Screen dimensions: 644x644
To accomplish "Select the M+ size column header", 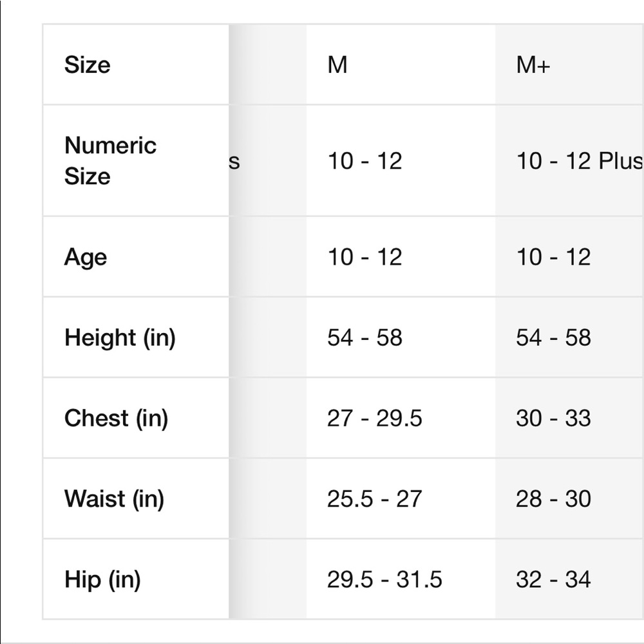I will point(570,64).
